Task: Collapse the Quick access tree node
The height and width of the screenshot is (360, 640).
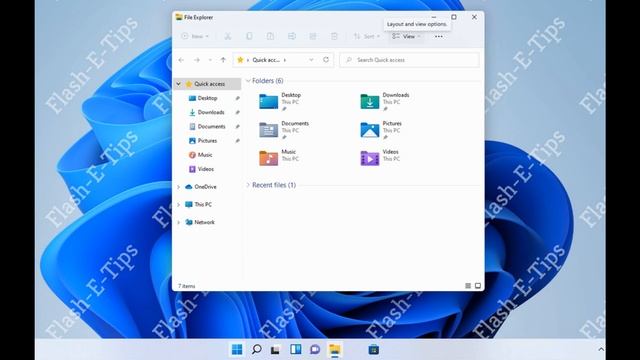Action: pyautogui.click(x=178, y=84)
